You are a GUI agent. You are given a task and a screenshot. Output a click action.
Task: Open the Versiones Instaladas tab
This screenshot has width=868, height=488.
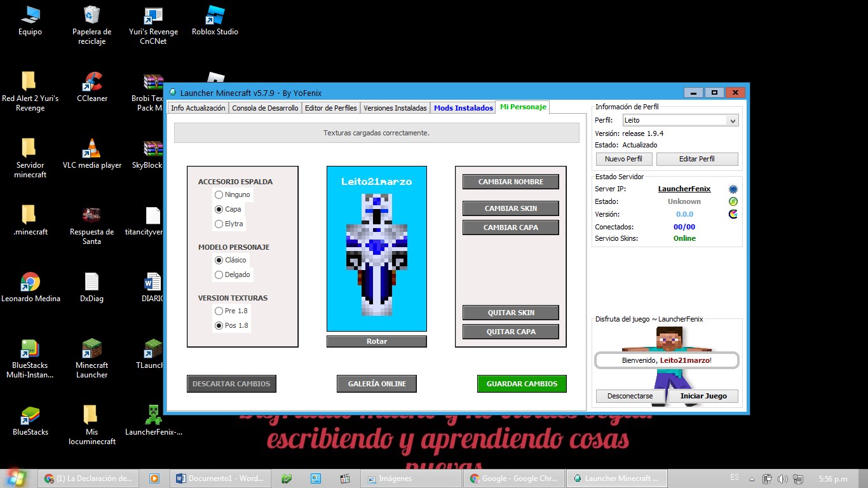tap(395, 108)
